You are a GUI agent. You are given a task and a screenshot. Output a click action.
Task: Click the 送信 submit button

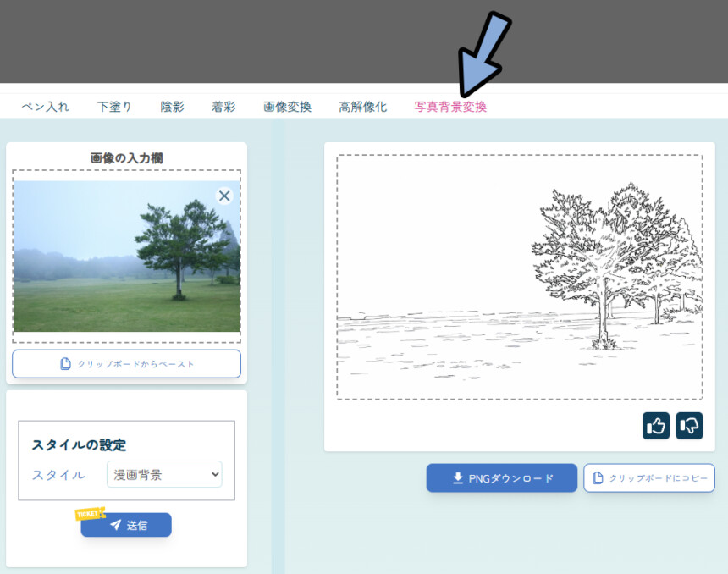point(126,525)
